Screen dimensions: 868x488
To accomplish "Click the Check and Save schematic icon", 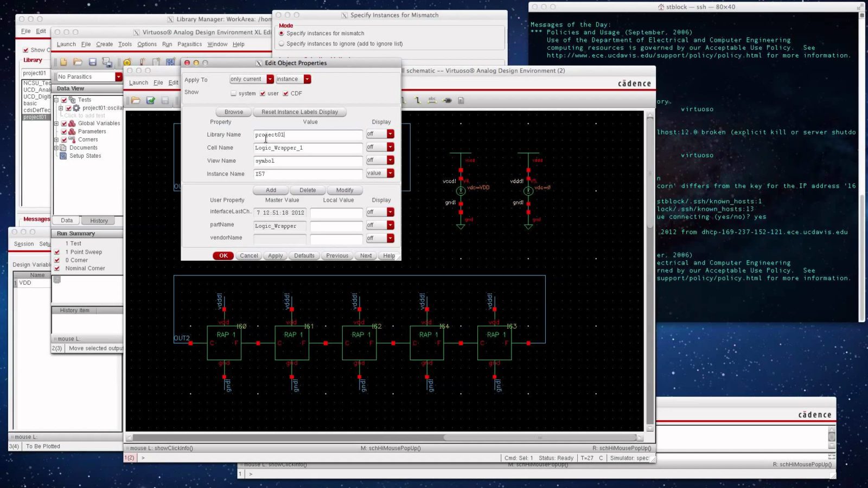I will click(x=151, y=100).
